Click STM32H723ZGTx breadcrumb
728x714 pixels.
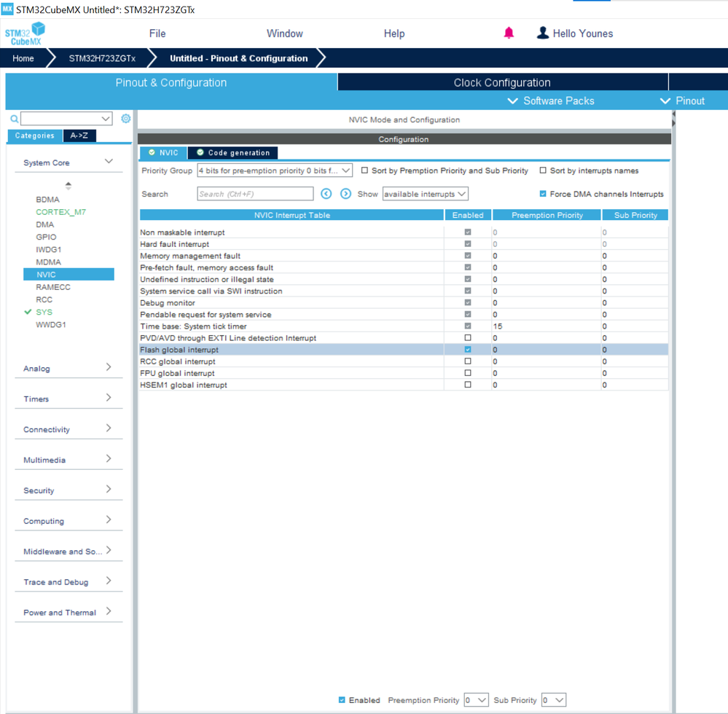coord(102,58)
